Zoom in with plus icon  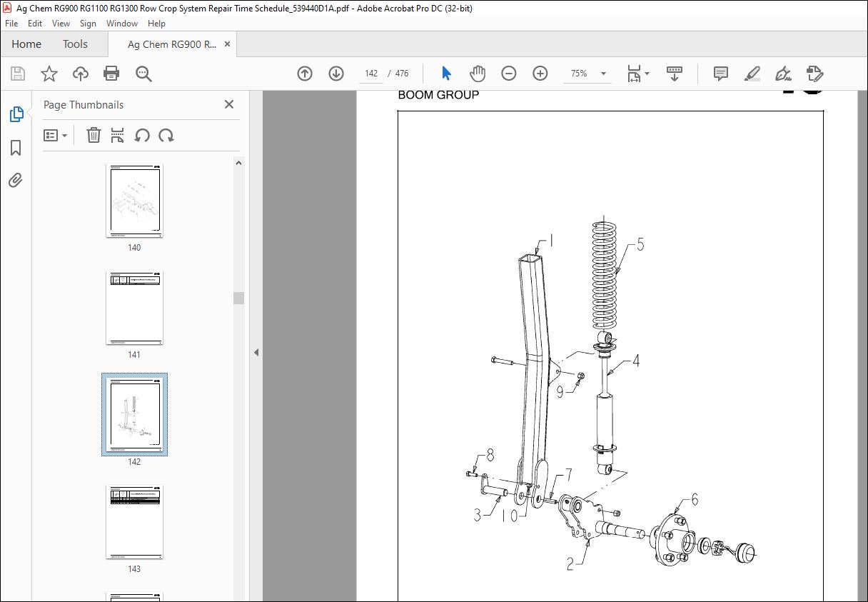coord(540,74)
